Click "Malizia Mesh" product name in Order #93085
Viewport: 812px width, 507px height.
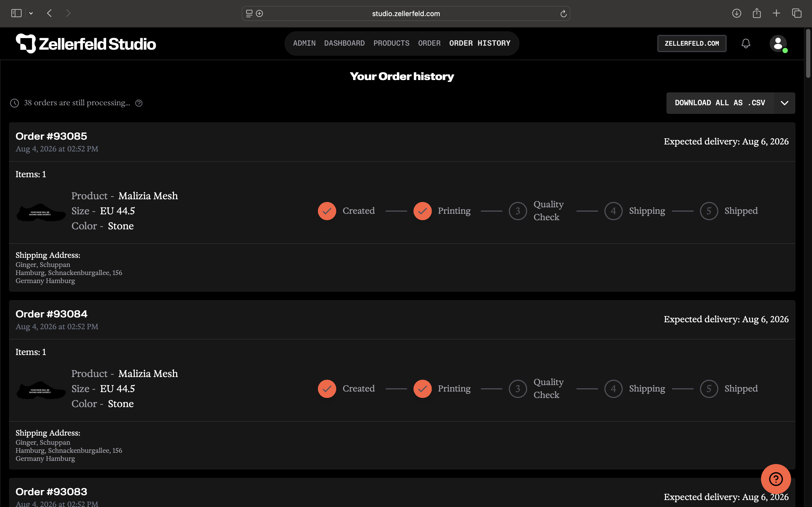click(x=148, y=196)
